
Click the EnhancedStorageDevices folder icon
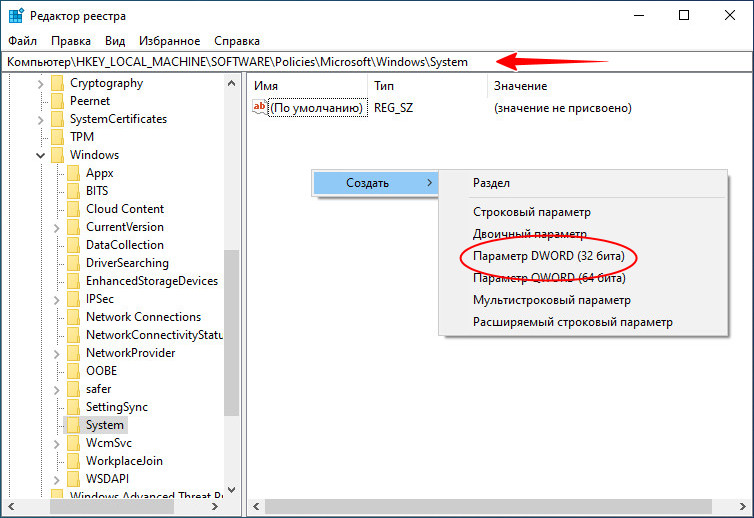(x=73, y=281)
